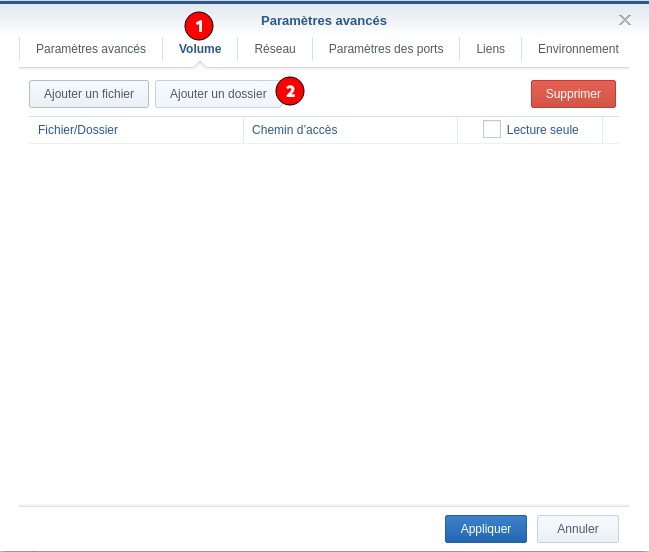Select the Volume tab
Viewport: 649px width, 552px height.
(x=200, y=49)
